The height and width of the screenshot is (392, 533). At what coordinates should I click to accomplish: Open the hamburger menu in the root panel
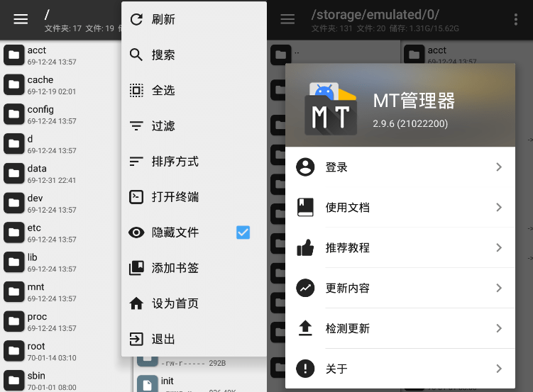(21, 19)
